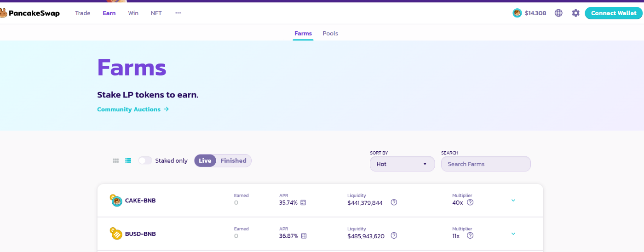Focus the Search Farms field
The image size is (644, 252).
[486, 164]
